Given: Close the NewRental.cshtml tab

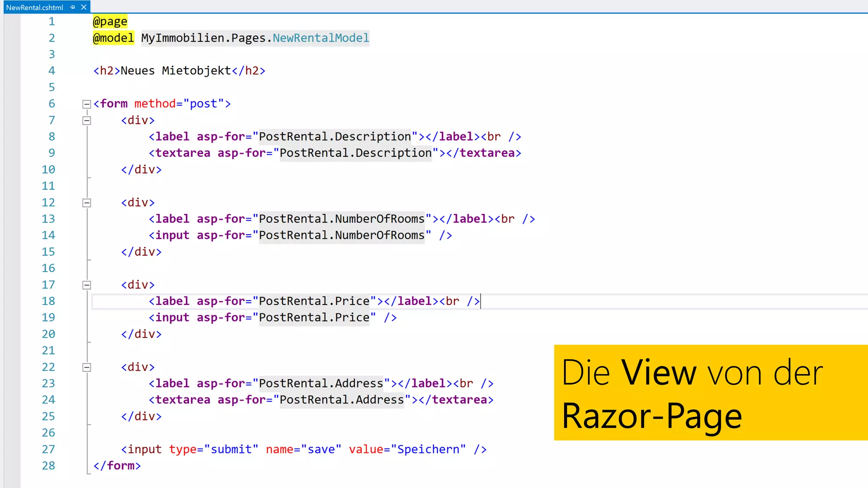Looking at the screenshot, I should [x=83, y=7].
